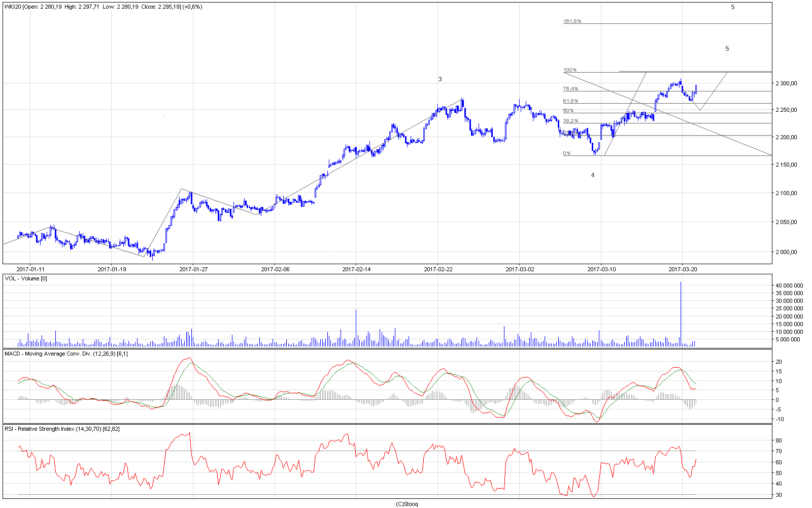Select the MACD indicator panel title
This screenshot has height=508, width=812.
pyautogui.click(x=66, y=354)
